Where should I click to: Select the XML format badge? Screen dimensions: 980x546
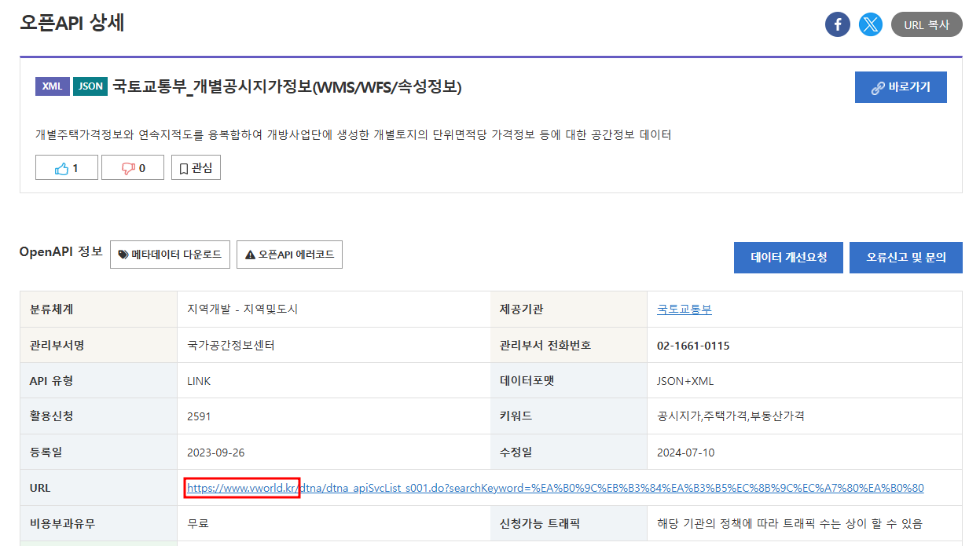(53, 86)
